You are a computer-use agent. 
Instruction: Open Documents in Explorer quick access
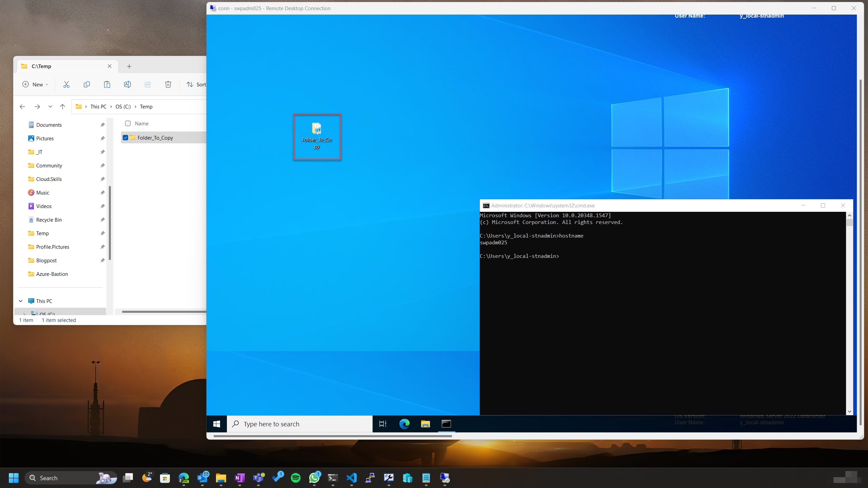tap(49, 125)
